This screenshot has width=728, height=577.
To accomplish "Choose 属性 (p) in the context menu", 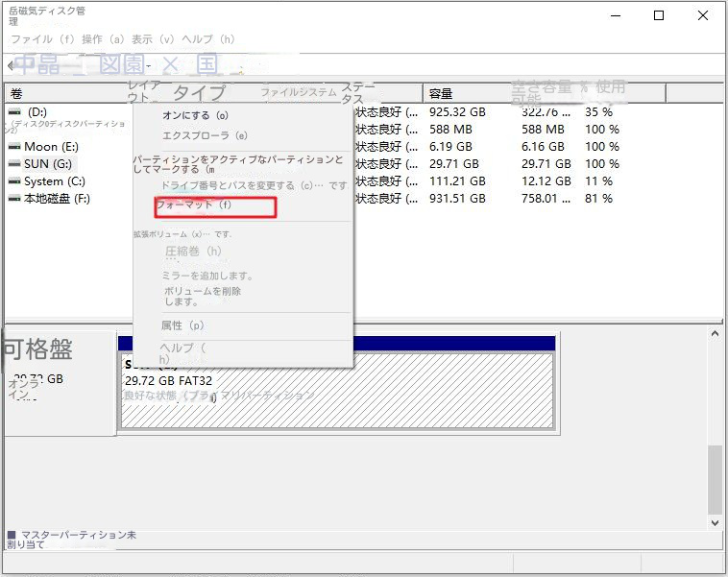I will (x=182, y=325).
